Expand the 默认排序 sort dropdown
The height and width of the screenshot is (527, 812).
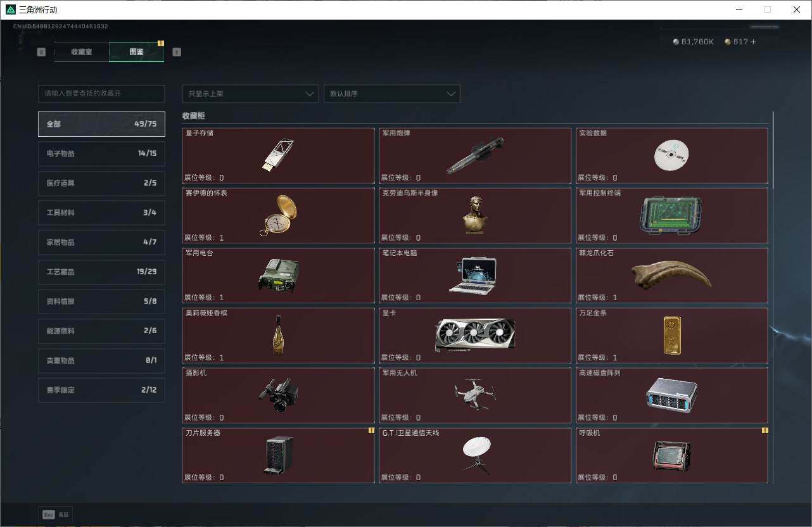click(392, 94)
